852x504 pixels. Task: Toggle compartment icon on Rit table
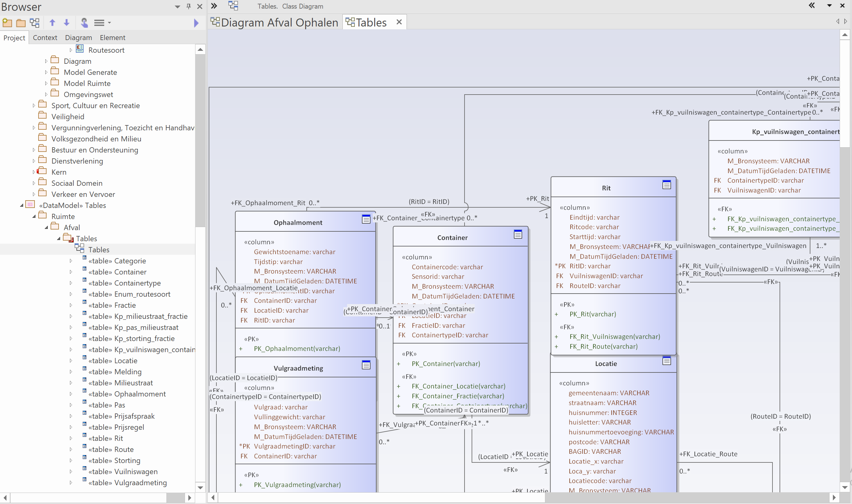pyautogui.click(x=666, y=185)
